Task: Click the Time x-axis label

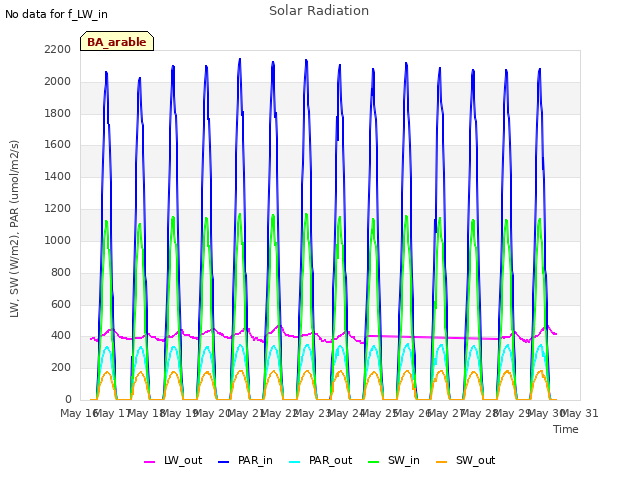Action: (x=566, y=429)
